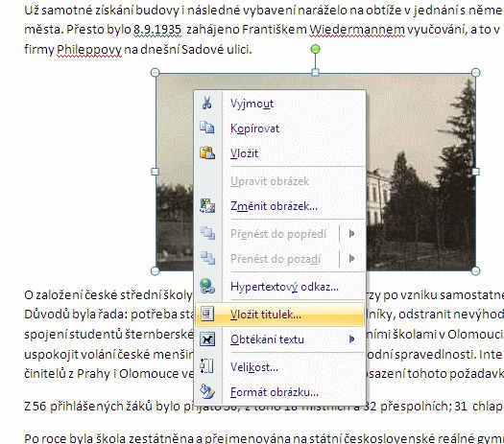Click the green rotation handle above image
This screenshot has height=444, width=504.
(x=315, y=49)
